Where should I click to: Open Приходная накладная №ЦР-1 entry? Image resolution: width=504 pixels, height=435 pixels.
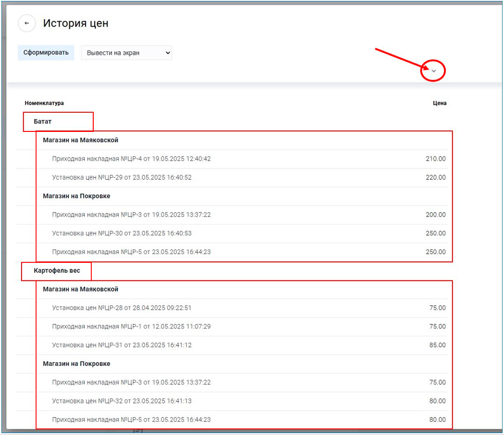click(x=131, y=327)
